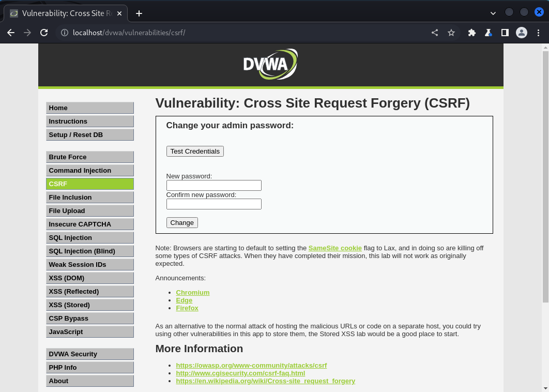
Task: Open a new tab with the plus button
Action: (x=139, y=14)
